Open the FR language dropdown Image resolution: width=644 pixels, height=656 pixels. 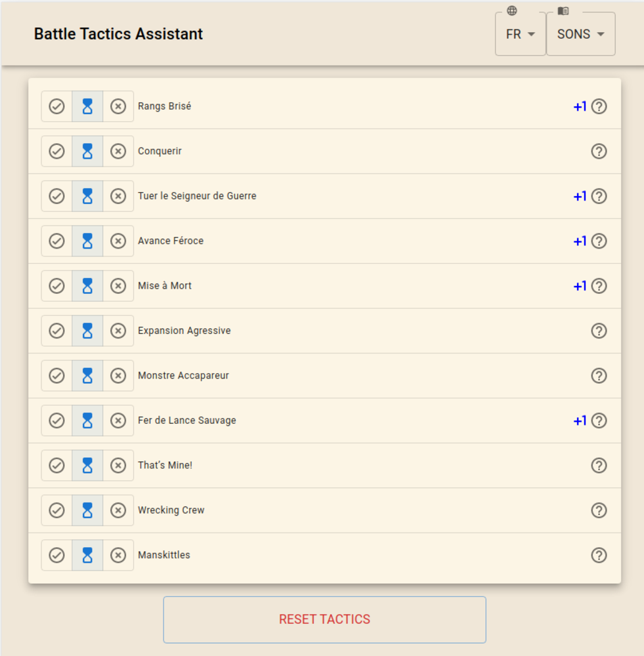(x=520, y=34)
